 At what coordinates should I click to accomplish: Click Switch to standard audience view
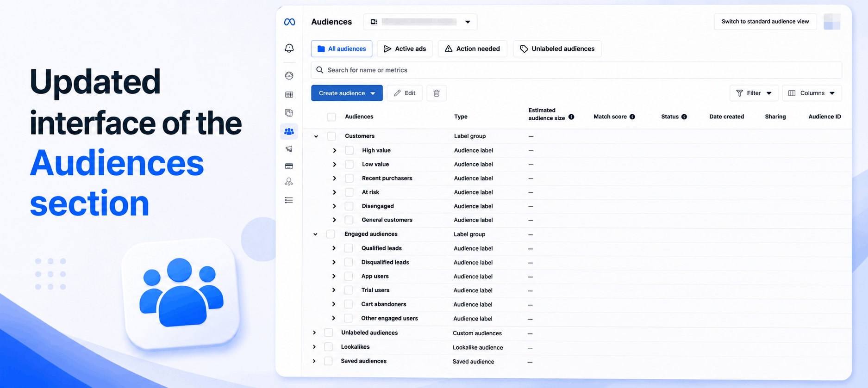tap(765, 22)
